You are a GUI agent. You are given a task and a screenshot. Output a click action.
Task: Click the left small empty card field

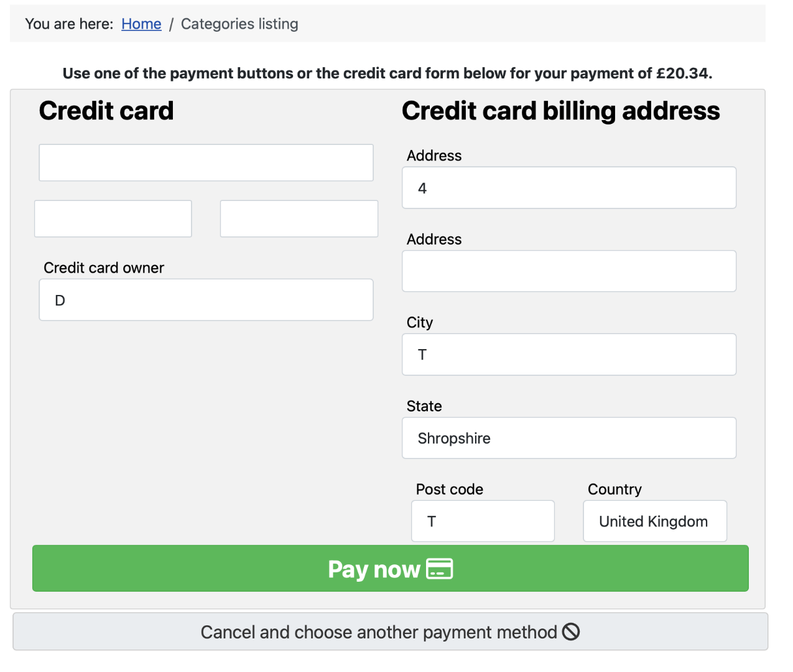tap(113, 219)
